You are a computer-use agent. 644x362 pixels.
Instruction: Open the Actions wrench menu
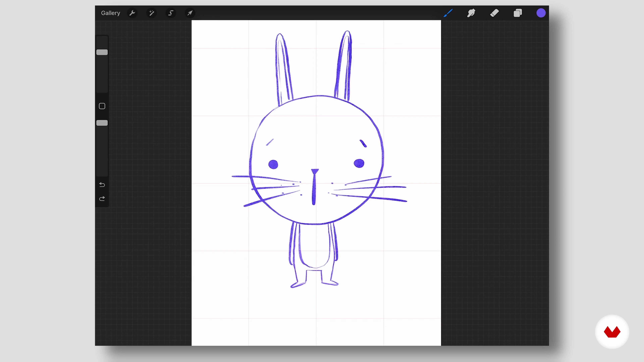(132, 13)
